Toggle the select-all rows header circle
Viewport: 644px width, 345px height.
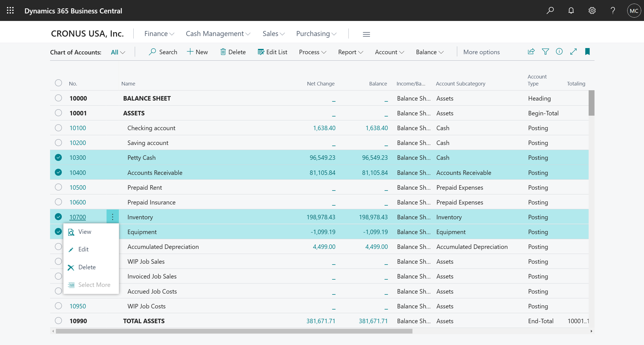pyautogui.click(x=58, y=83)
